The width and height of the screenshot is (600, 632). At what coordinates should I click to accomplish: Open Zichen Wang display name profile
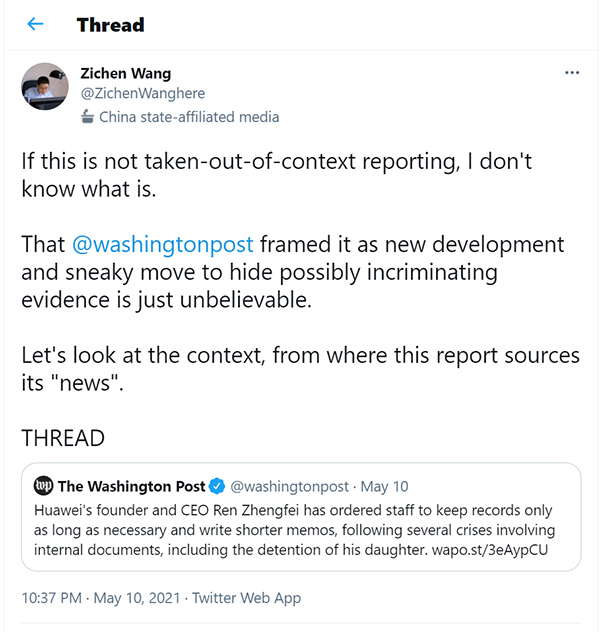pyautogui.click(x=125, y=73)
